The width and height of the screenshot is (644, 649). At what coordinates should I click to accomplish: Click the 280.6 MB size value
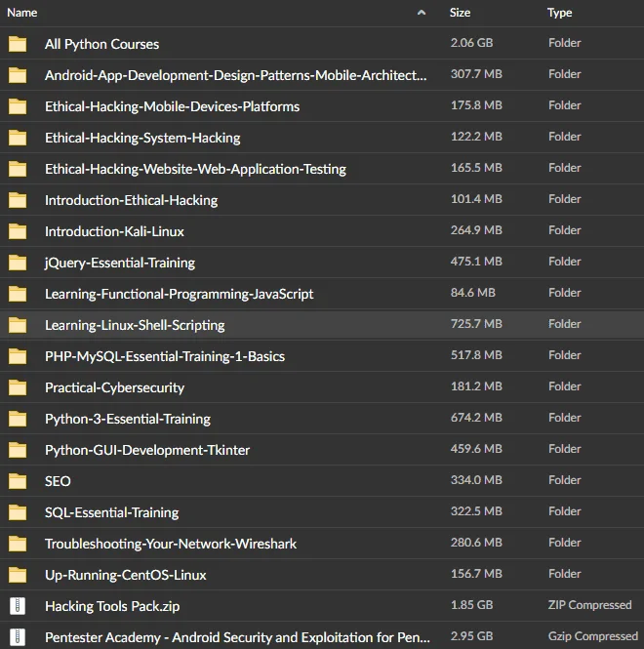point(476,543)
